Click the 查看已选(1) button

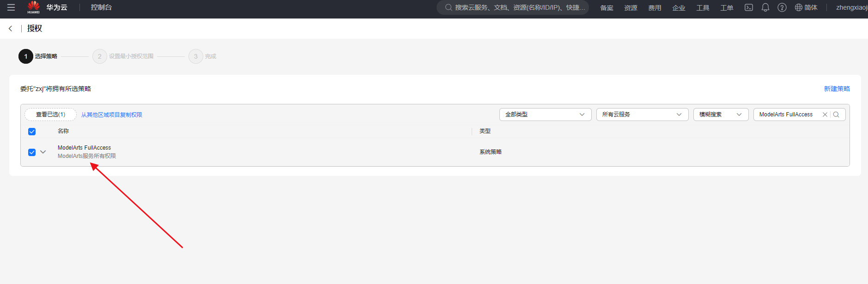pyautogui.click(x=50, y=115)
